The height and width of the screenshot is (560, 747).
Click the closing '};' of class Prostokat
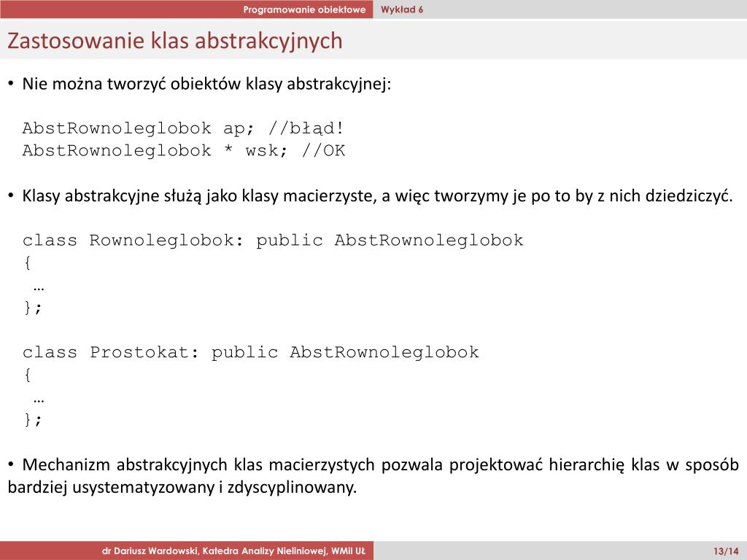coord(32,419)
